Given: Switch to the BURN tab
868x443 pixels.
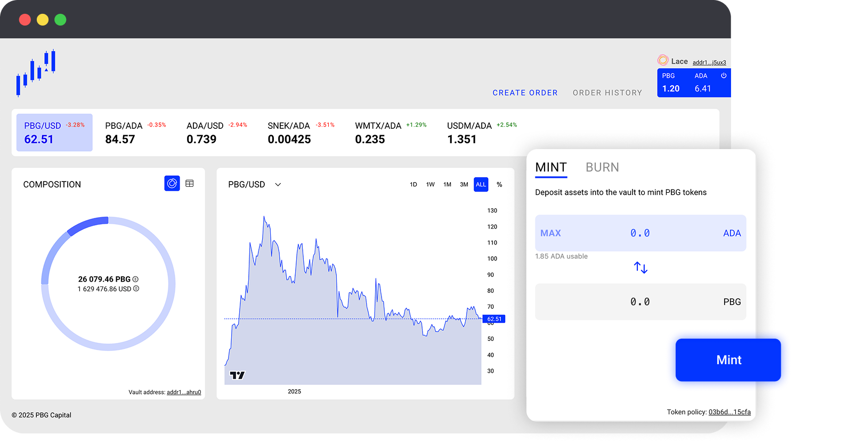Looking at the screenshot, I should [602, 167].
